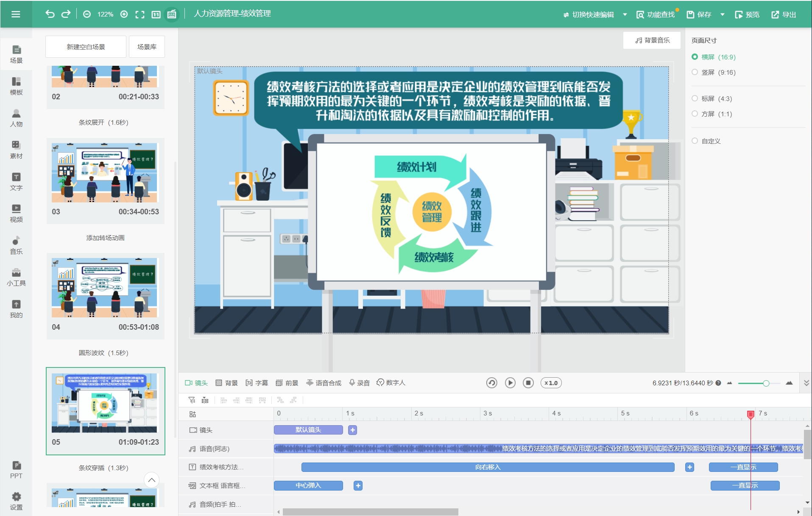Fit canvas to screen icon
This screenshot has height=516, width=812.
[140, 14]
